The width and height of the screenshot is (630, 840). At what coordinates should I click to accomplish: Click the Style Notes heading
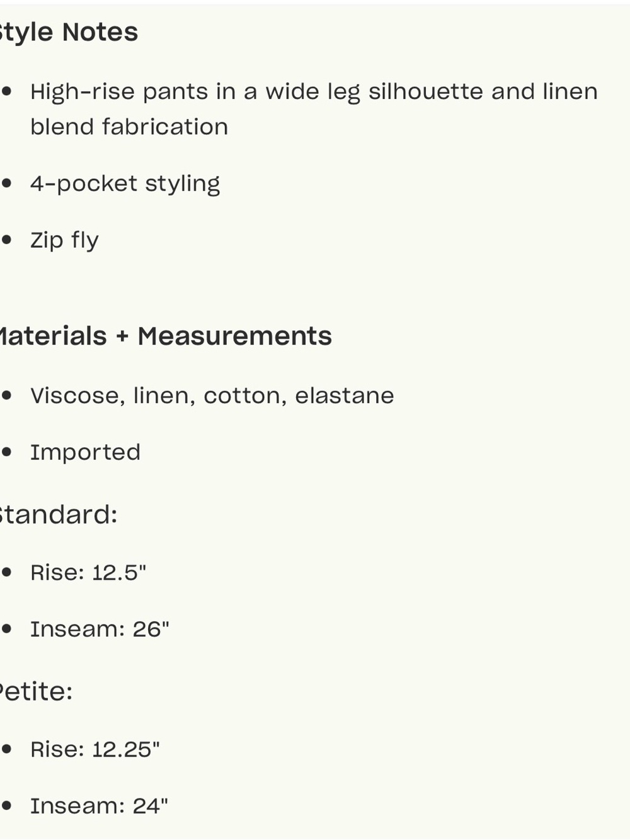(x=69, y=32)
